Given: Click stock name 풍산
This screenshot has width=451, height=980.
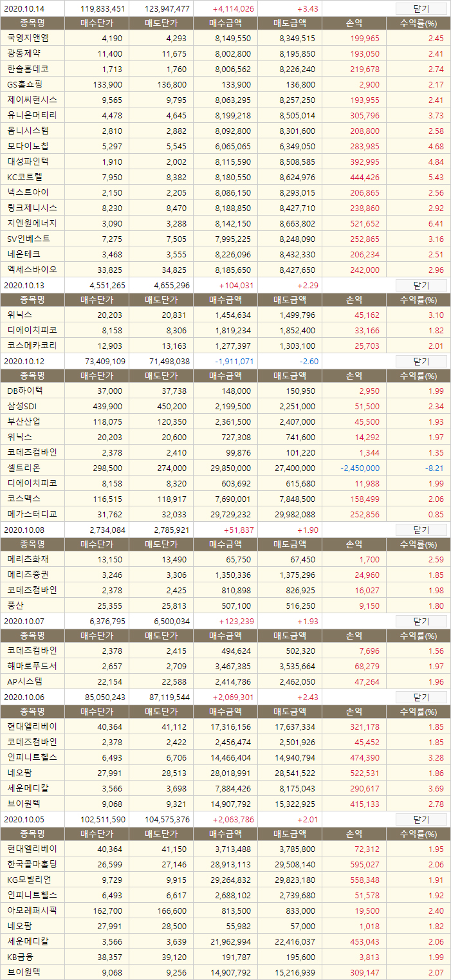Looking at the screenshot, I should point(15,606).
